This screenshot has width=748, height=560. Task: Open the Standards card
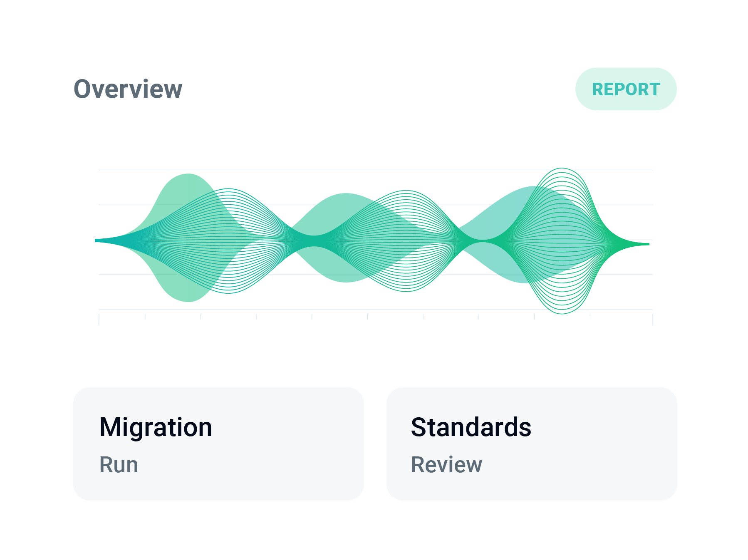click(532, 444)
